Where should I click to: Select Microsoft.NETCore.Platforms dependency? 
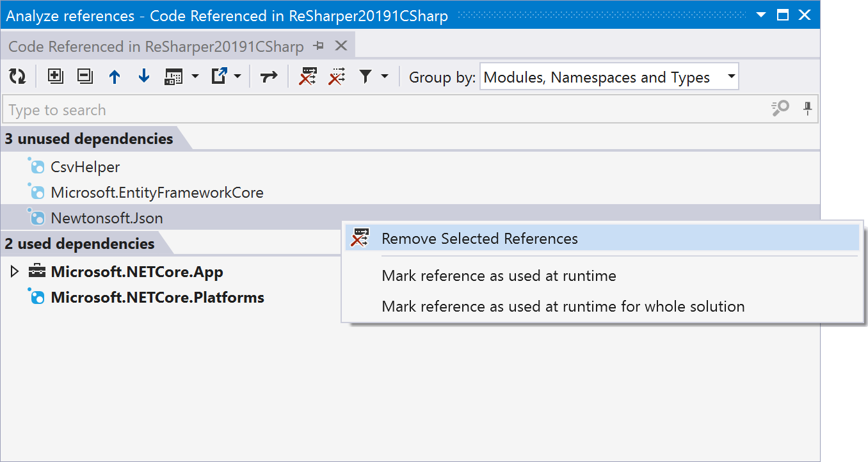[157, 298]
